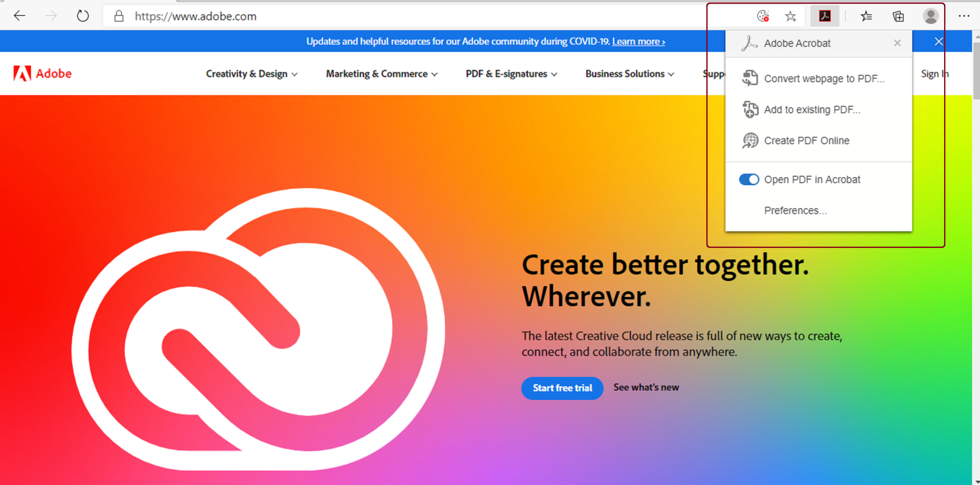The height and width of the screenshot is (485, 980).
Task: Select Convert webpage to PDF option
Action: (x=824, y=79)
